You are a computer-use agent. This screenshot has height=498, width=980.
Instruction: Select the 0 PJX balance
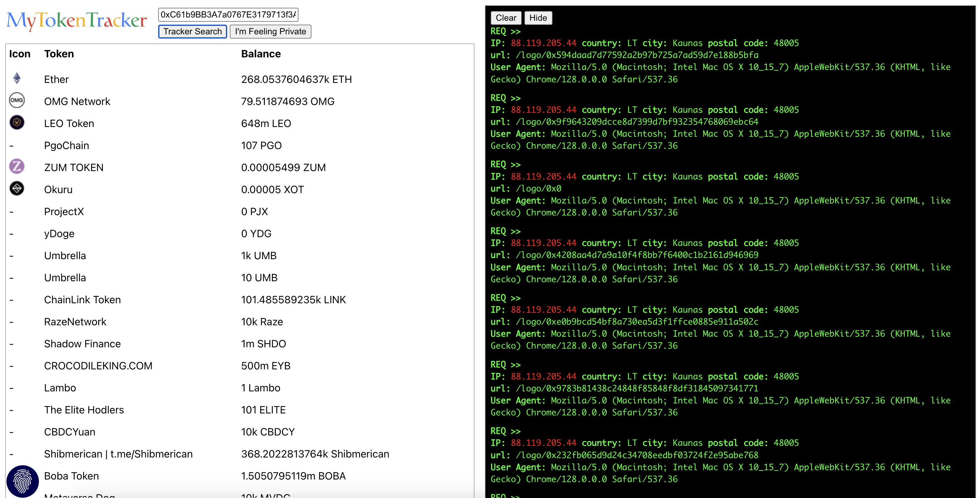point(254,212)
